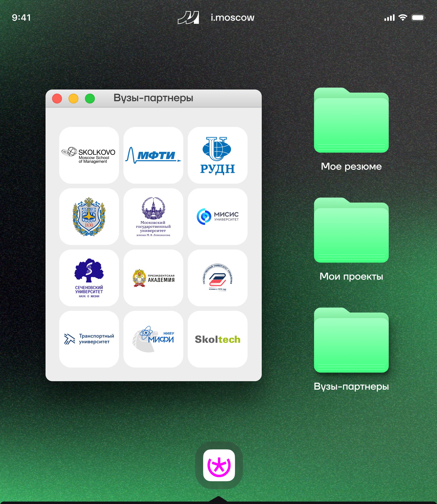
Task: Select the МФТИ university logo
Action: tap(153, 155)
